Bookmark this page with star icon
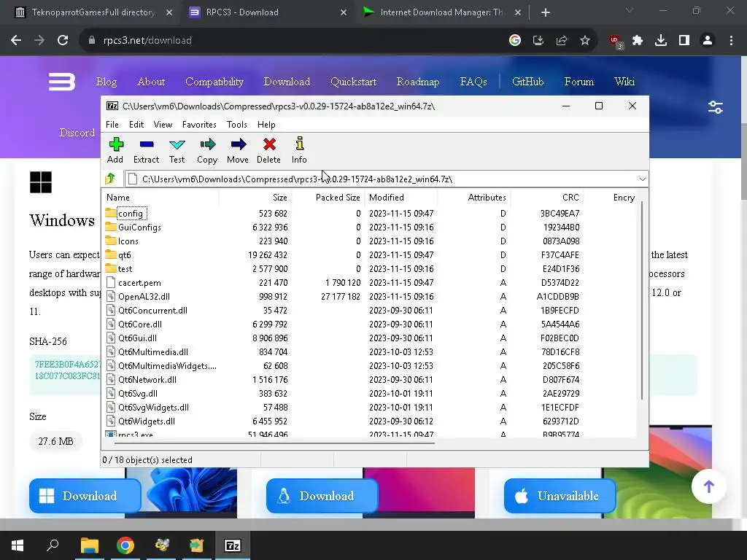 (x=585, y=41)
